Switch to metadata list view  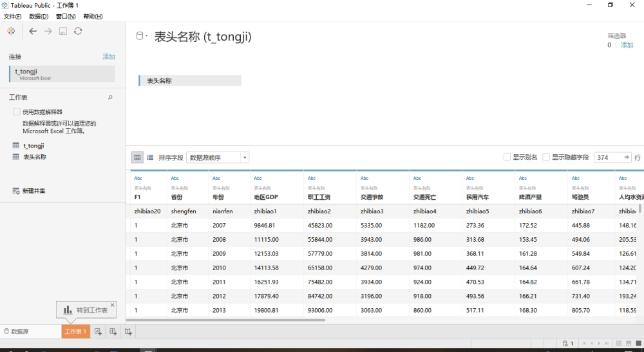(150, 157)
